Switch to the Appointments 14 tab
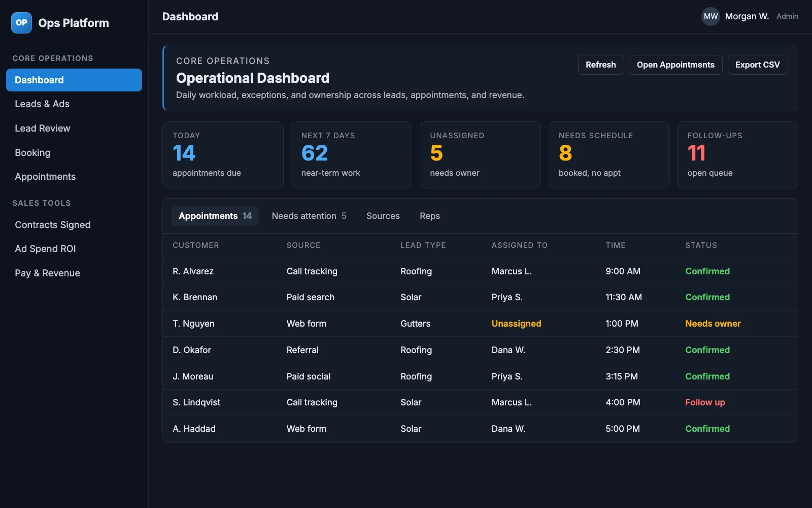Image resolution: width=812 pixels, height=508 pixels. [x=215, y=216]
